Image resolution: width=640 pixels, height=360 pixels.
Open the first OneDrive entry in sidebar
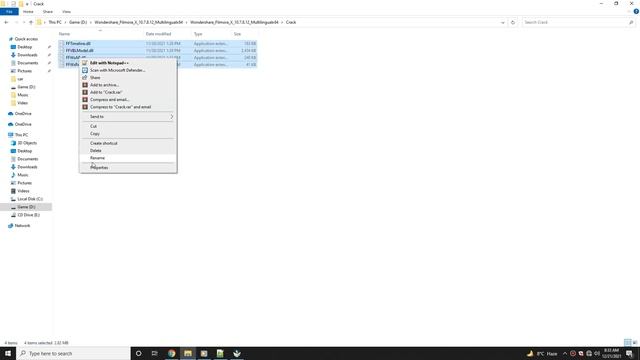click(x=23, y=113)
